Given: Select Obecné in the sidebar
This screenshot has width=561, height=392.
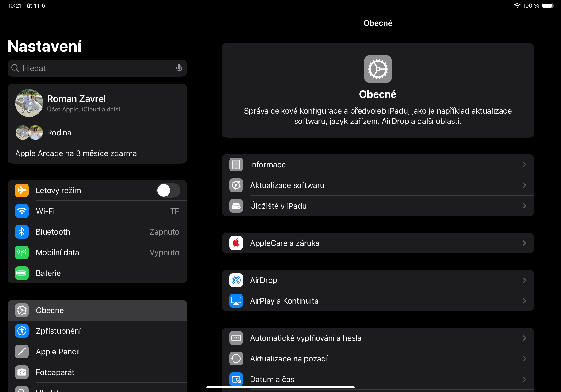Looking at the screenshot, I should point(97,310).
